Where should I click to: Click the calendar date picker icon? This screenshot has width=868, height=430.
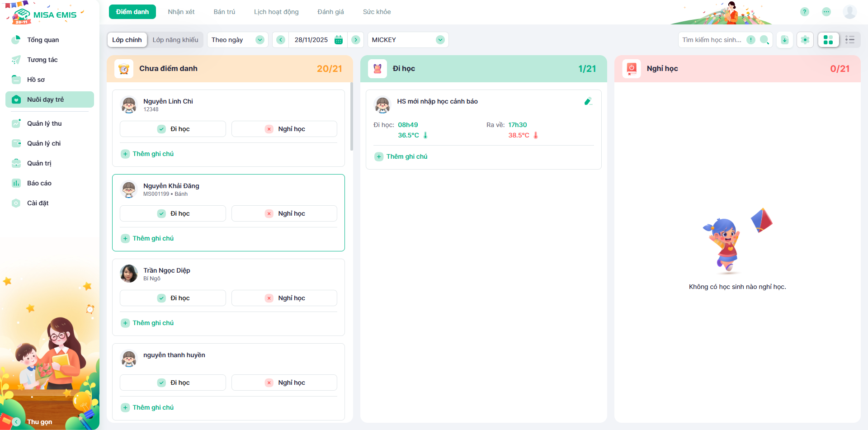(339, 40)
